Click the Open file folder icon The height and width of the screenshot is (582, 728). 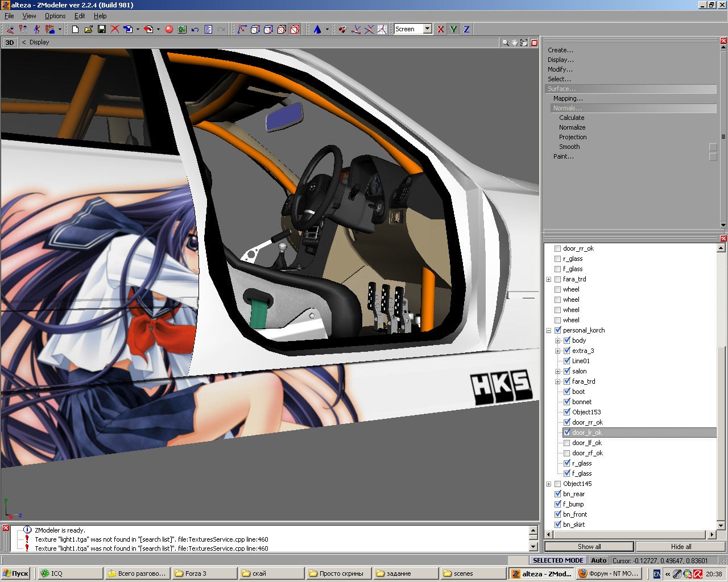[x=89, y=29]
